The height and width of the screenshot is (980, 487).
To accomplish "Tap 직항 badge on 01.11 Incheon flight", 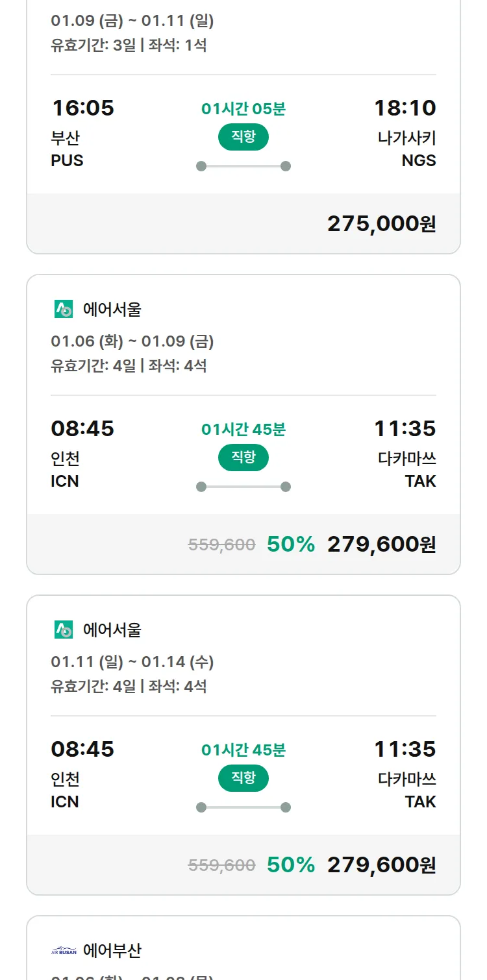I will [x=243, y=778].
